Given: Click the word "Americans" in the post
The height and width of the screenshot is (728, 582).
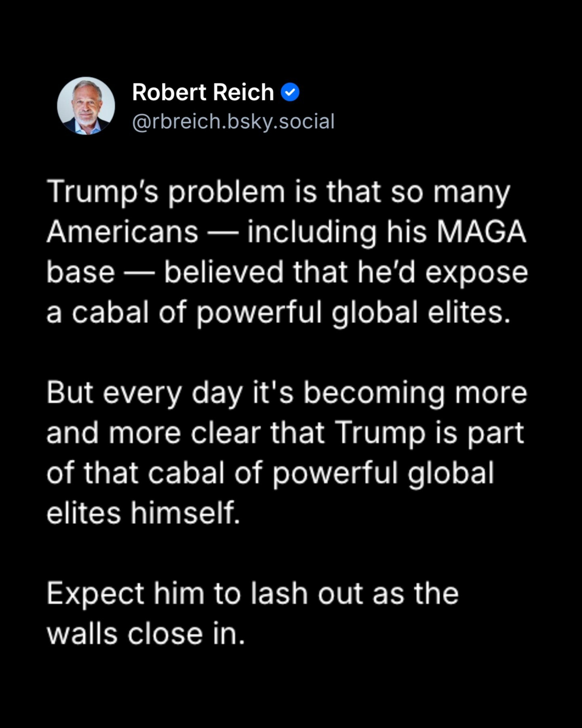Looking at the screenshot, I should point(122,232).
